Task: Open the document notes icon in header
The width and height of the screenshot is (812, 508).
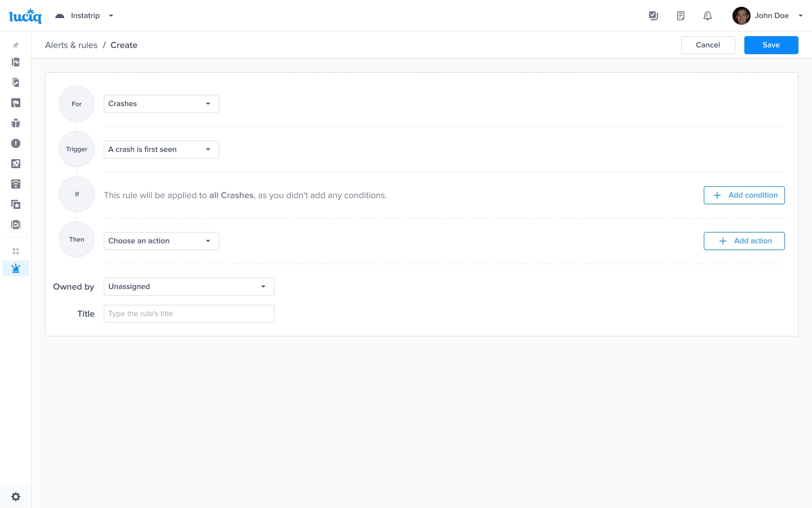Action: point(681,16)
